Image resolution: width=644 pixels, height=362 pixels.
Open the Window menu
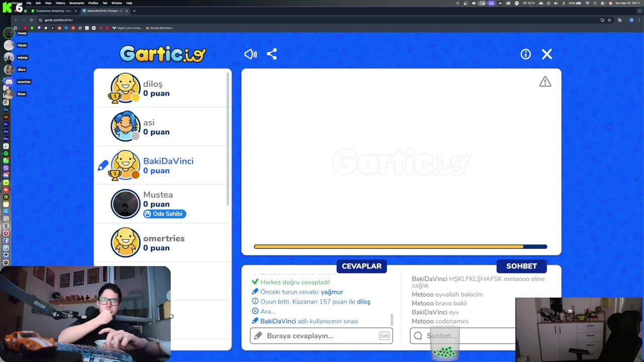coord(116,3)
